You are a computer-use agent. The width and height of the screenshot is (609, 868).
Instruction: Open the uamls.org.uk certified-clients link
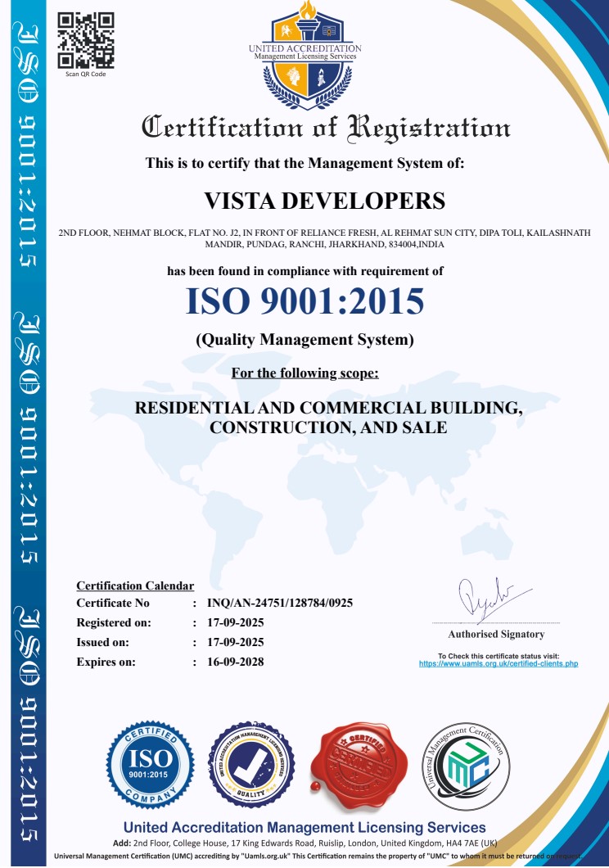tap(498, 663)
